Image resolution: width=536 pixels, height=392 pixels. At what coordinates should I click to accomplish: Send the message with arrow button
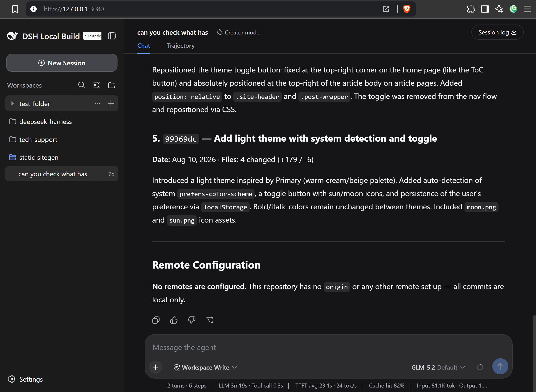coord(500,366)
